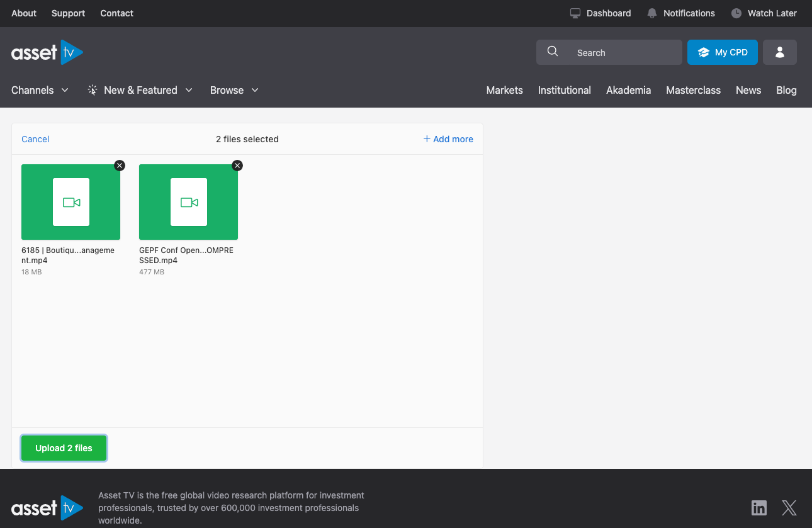Expand the Channels dropdown menu
812x528 pixels.
[x=40, y=90]
